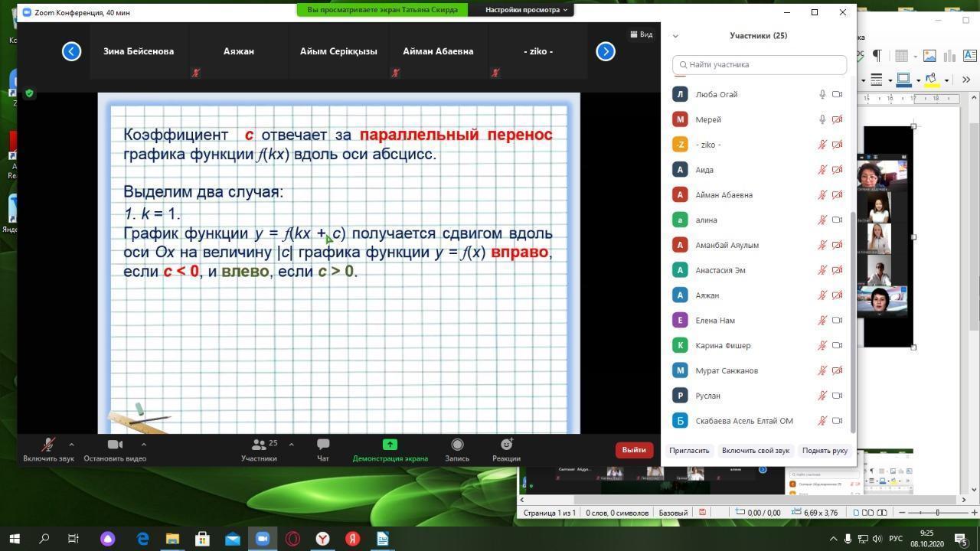Viewport: 980px width, 551px height.
Task: Click the green Share Screen icon
Action: (x=390, y=445)
